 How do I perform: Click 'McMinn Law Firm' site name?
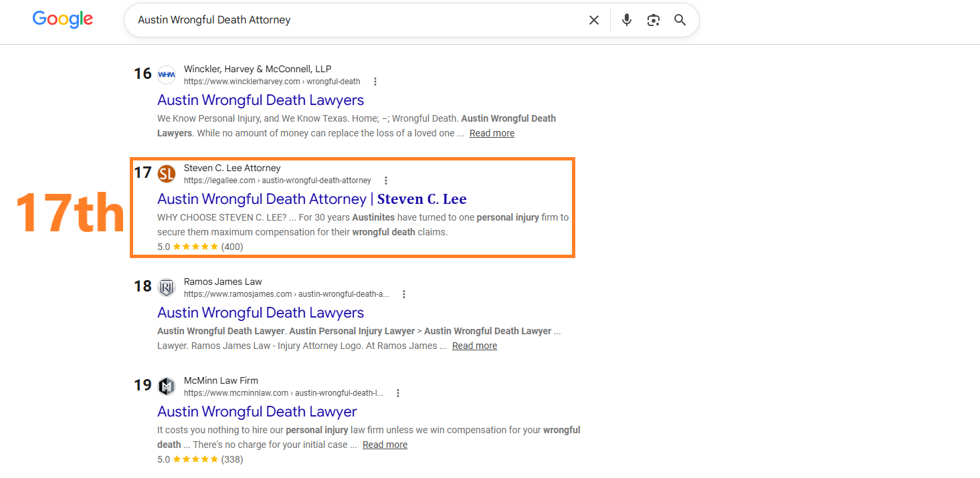(221, 380)
